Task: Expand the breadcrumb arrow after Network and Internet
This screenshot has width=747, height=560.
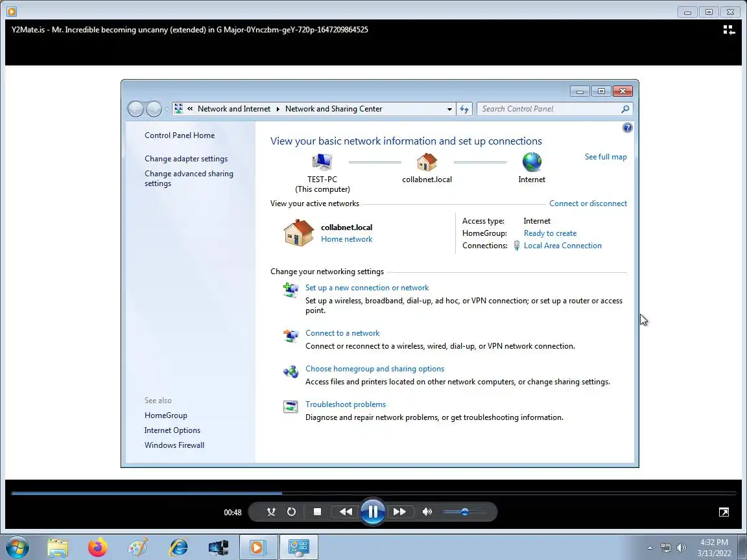Action: (278, 109)
